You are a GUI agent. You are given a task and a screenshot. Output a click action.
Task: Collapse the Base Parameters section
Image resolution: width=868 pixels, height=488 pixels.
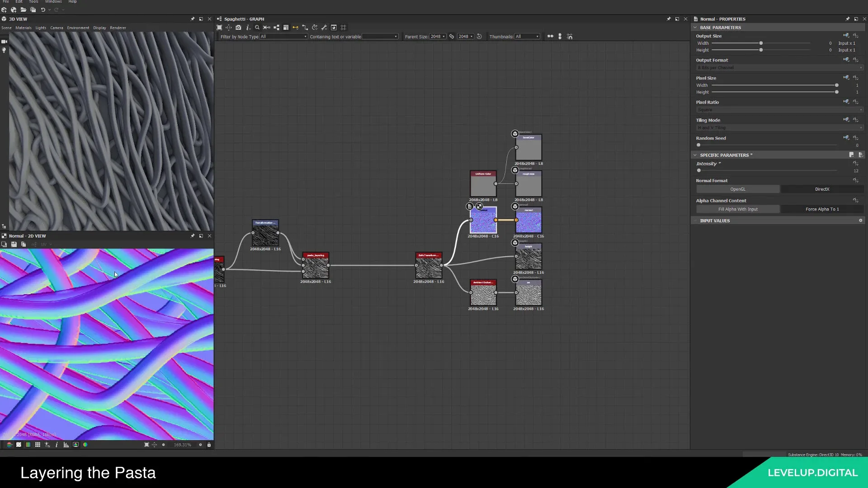click(695, 27)
